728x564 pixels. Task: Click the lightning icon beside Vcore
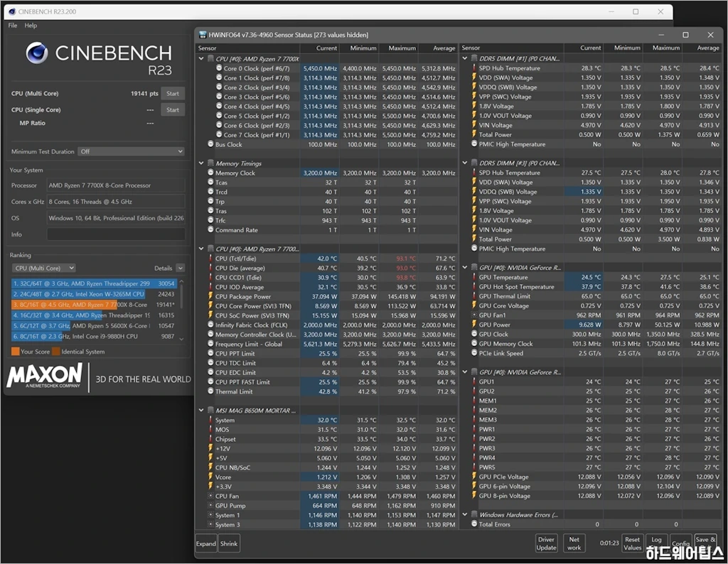pos(210,477)
